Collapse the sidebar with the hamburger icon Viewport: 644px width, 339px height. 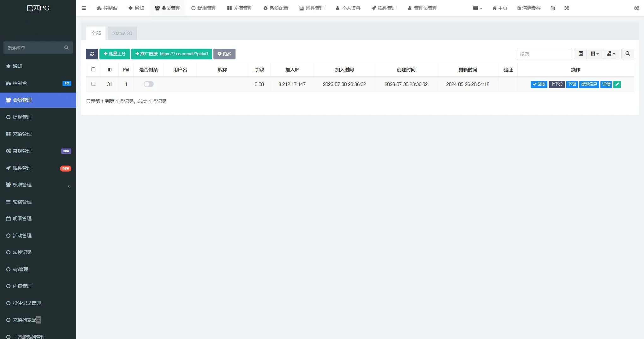[84, 8]
